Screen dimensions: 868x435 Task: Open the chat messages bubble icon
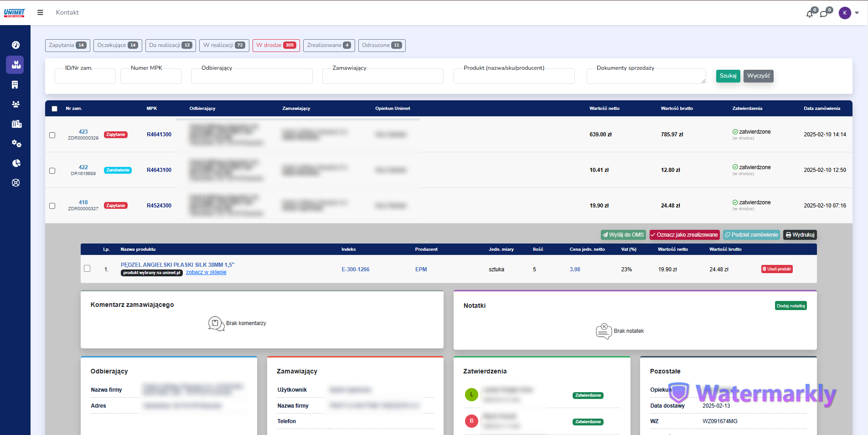click(x=824, y=14)
